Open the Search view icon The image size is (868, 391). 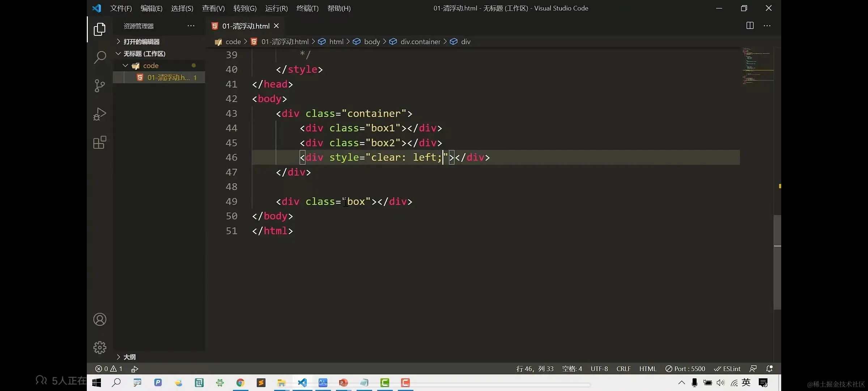(99, 57)
